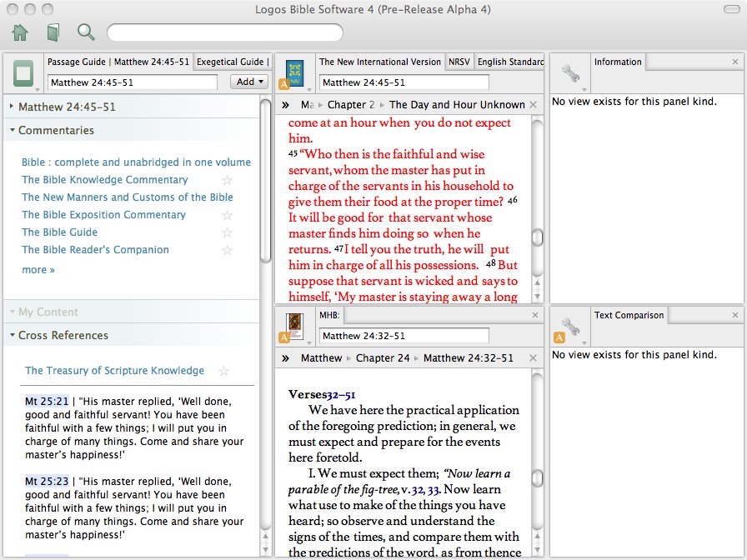The width and height of the screenshot is (747, 560).
Task: Open the Mt 25:21 cross reference
Action: (47, 402)
